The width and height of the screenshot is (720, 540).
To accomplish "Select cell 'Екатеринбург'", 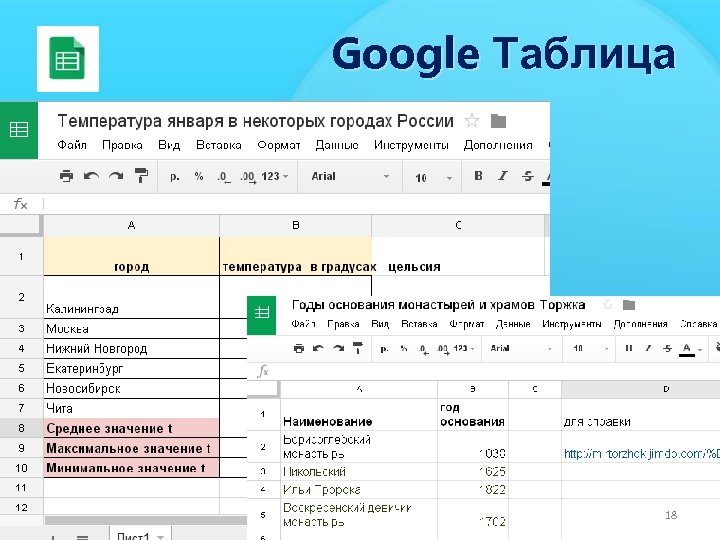I will (132, 369).
